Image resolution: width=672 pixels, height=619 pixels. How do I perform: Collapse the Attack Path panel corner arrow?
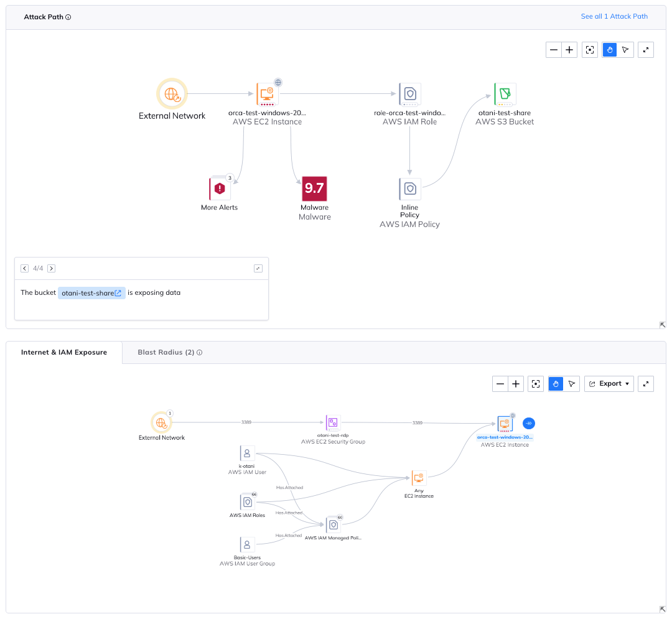[662, 325]
